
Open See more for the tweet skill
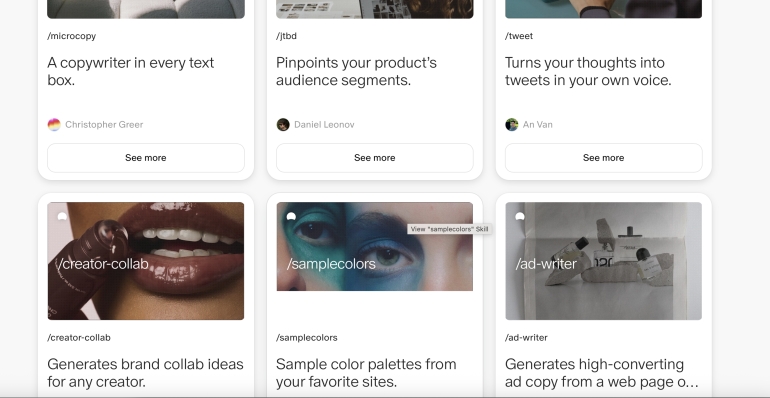point(604,158)
